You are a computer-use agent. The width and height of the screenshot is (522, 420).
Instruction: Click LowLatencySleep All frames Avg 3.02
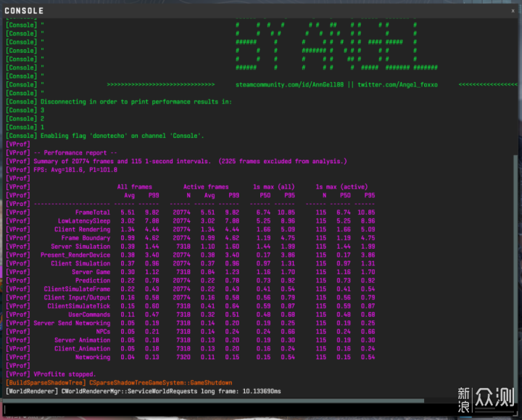[x=128, y=221]
